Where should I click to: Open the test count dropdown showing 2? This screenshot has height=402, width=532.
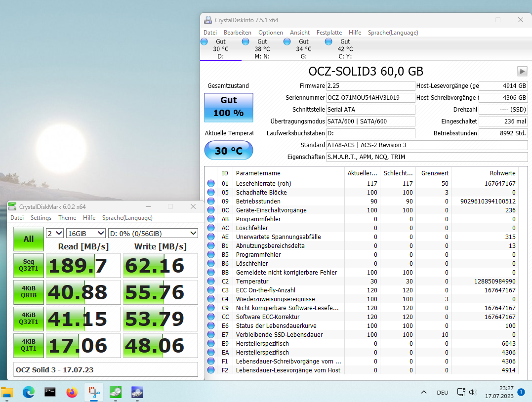(x=55, y=234)
